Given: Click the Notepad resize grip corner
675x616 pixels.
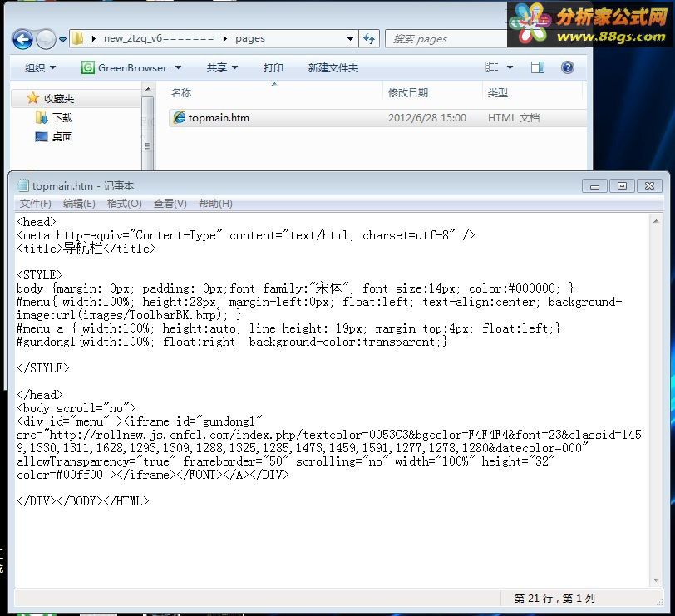Looking at the screenshot, I should click(659, 602).
